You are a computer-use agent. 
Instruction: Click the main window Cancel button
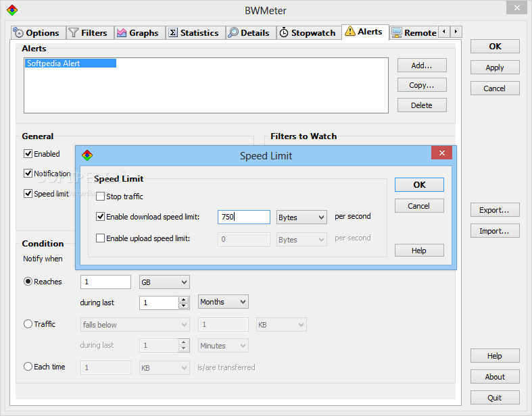(x=495, y=88)
